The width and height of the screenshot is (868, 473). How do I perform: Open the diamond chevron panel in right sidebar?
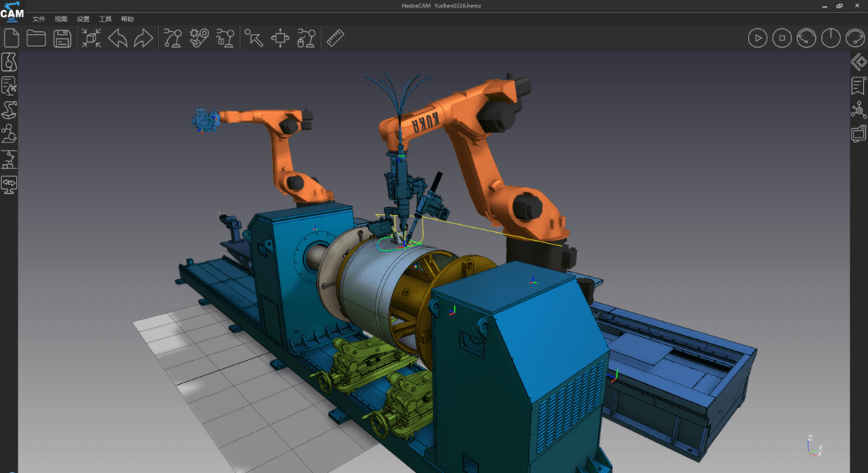(x=859, y=62)
